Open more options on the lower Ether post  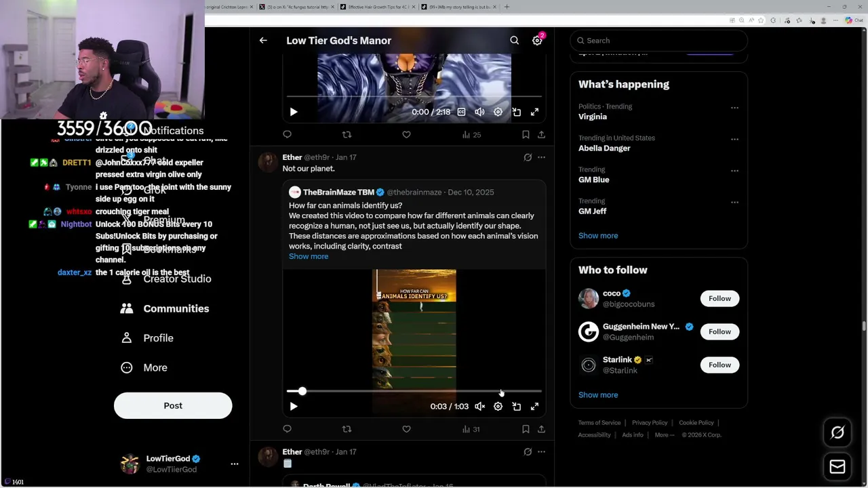pos(541,452)
